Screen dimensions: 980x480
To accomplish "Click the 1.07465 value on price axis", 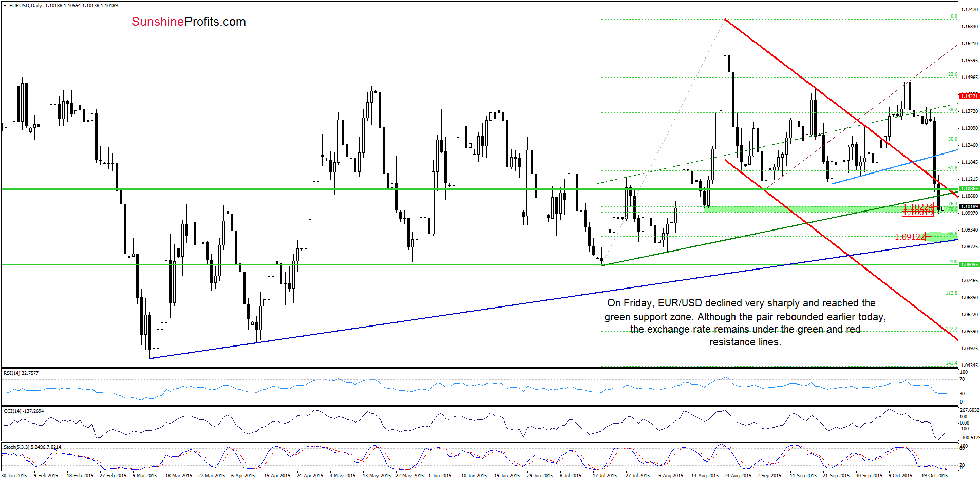I will click(969, 281).
